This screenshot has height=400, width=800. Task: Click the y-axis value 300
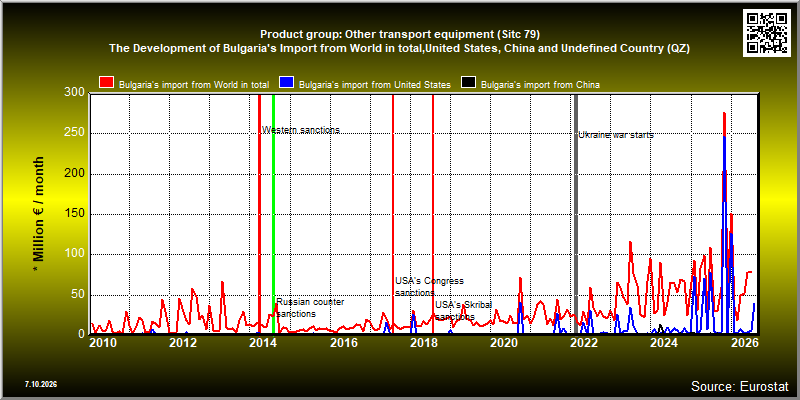[75, 92]
